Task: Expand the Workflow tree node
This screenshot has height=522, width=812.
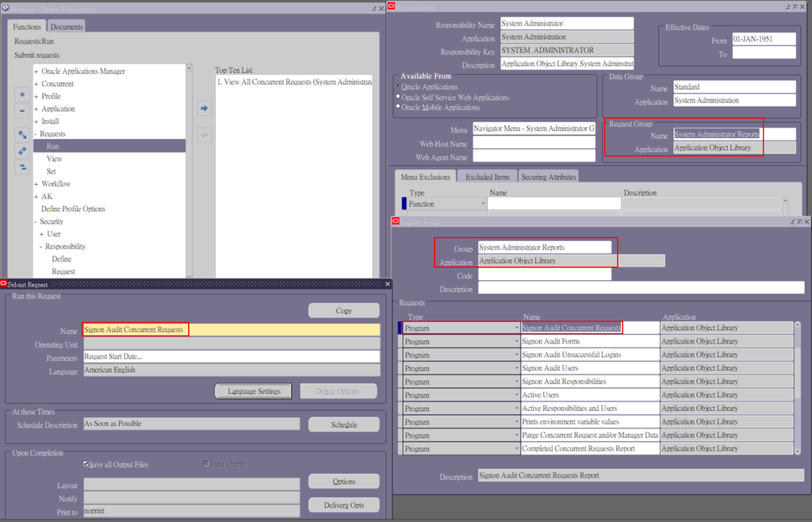Action: coord(36,184)
